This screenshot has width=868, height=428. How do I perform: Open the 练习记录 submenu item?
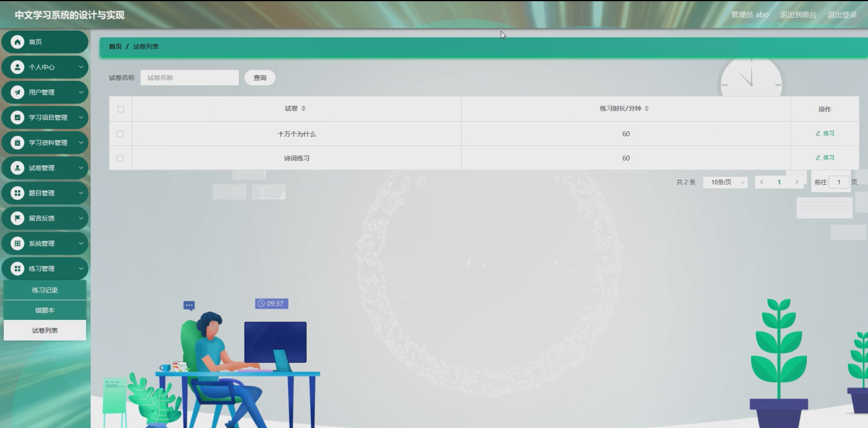[x=45, y=290]
